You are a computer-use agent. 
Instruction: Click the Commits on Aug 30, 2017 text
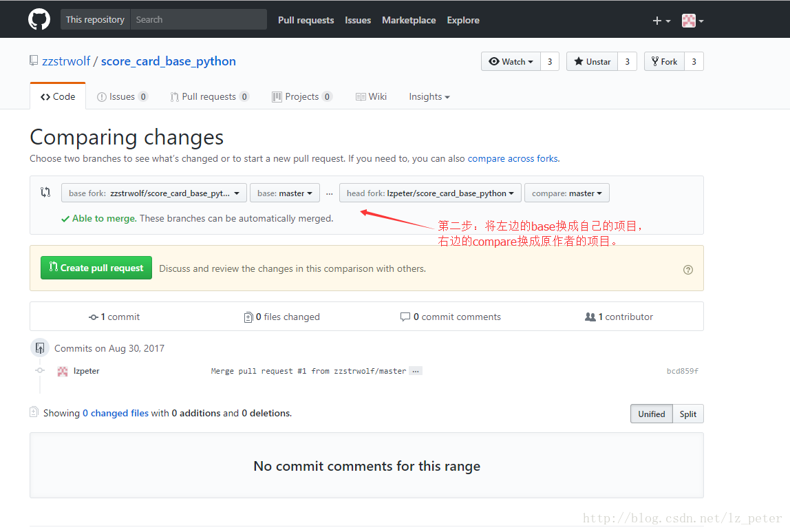(109, 349)
